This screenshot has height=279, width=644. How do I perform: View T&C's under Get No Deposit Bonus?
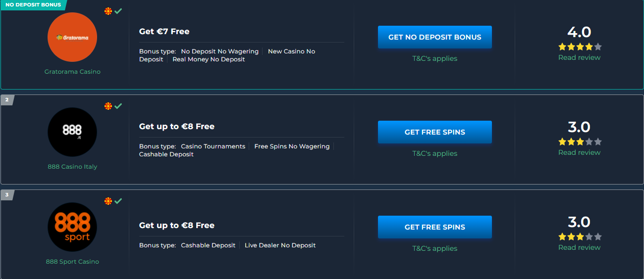(434, 58)
